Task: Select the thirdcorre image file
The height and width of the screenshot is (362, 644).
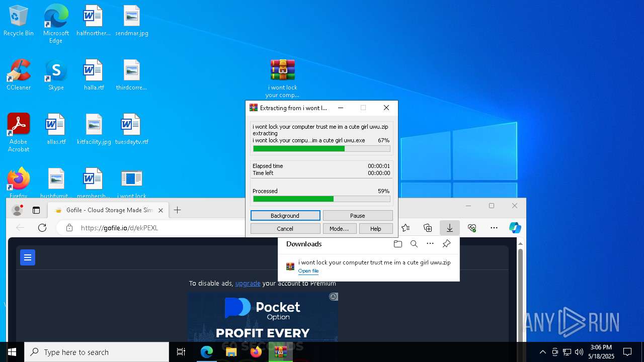Action: [x=131, y=75]
